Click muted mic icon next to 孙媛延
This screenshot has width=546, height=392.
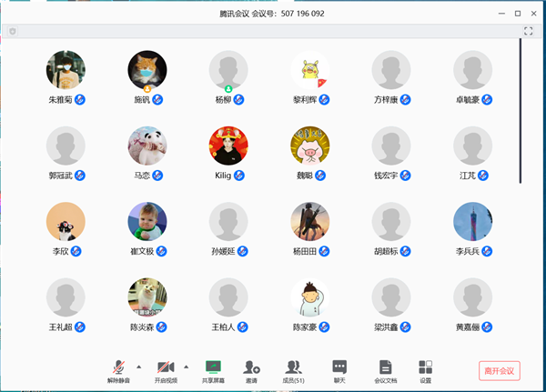click(242, 251)
